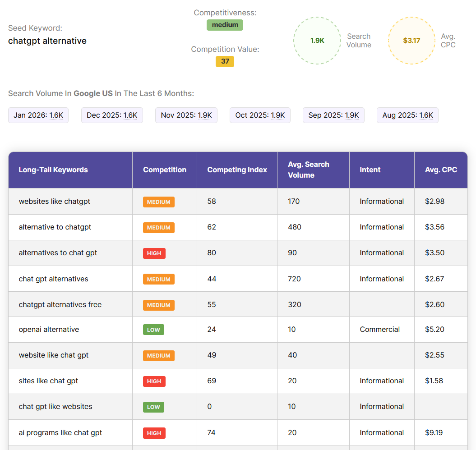Click the green medium competitiveness badge
476x450 pixels.
(x=225, y=25)
